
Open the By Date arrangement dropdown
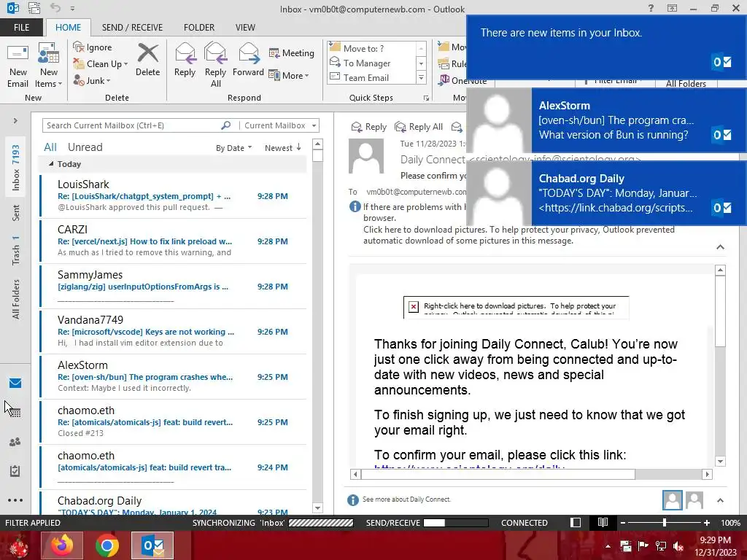(x=233, y=148)
